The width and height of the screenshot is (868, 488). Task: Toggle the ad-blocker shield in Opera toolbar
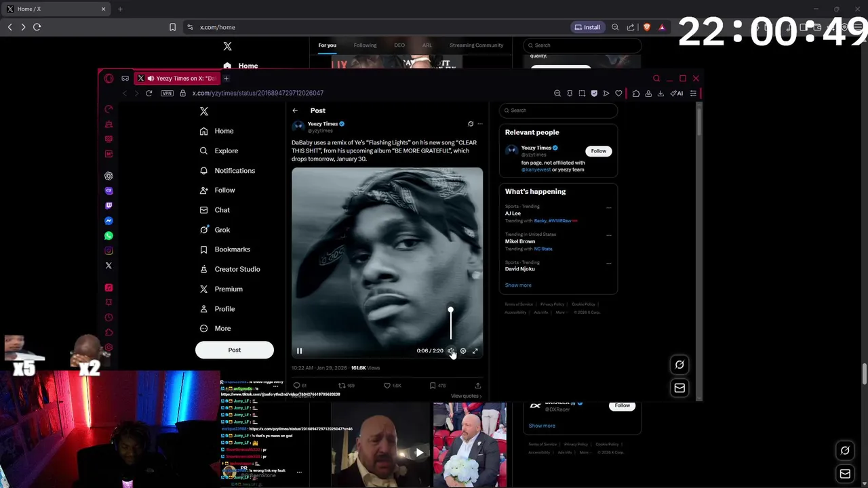pos(594,94)
